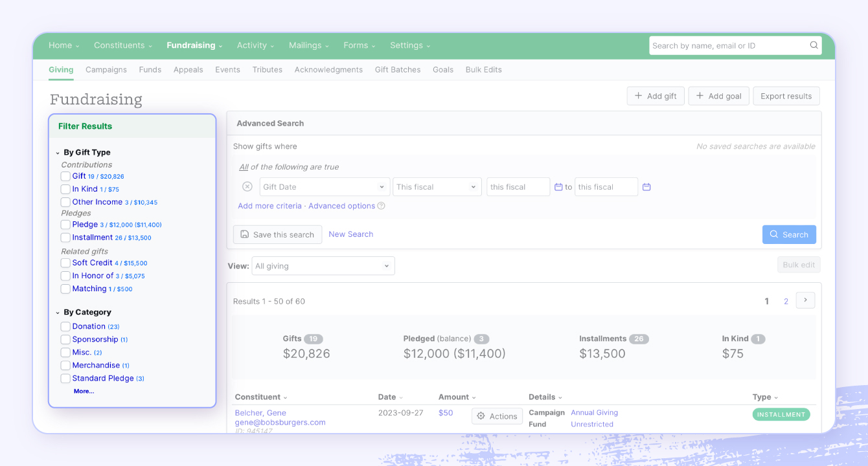Image resolution: width=868 pixels, height=466 pixels.
Task: Collapse the By Gift Type section
Action: tap(58, 153)
